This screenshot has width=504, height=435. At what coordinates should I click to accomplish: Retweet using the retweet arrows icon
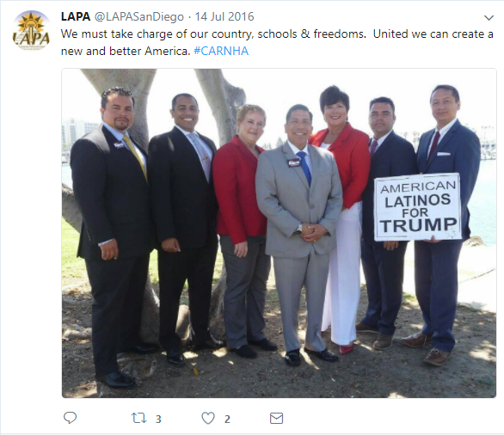[138, 418]
